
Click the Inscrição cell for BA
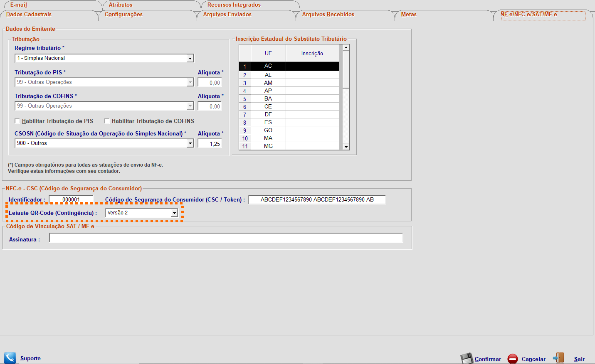pyautogui.click(x=312, y=99)
